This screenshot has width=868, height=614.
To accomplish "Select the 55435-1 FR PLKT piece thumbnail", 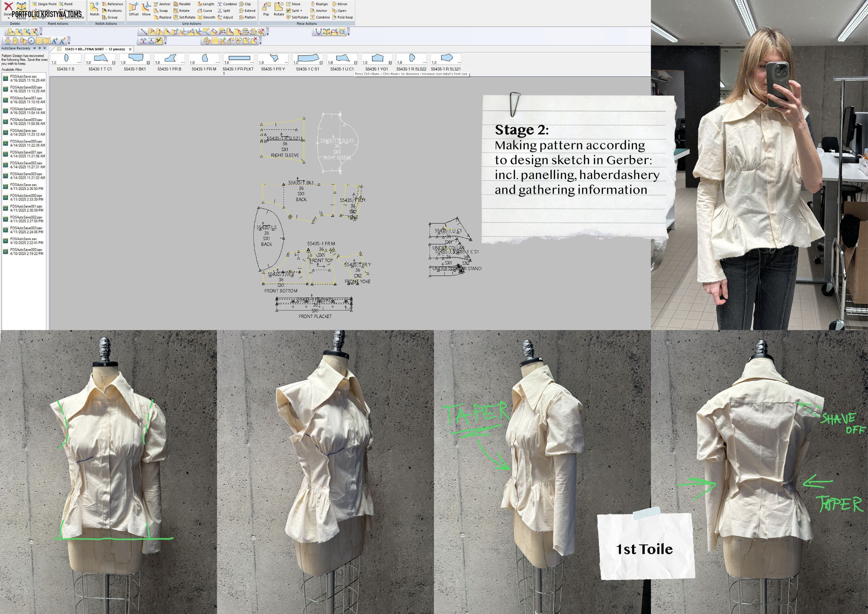I will point(239,59).
